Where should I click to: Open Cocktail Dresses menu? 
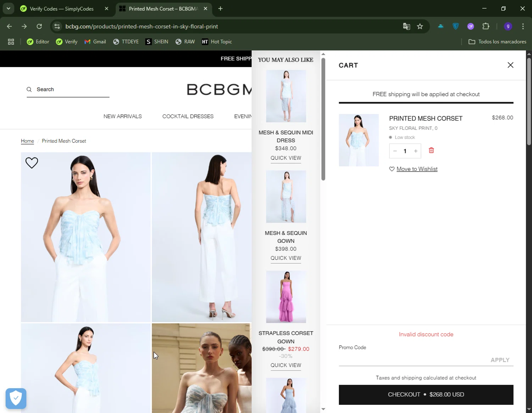click(188, 116)
